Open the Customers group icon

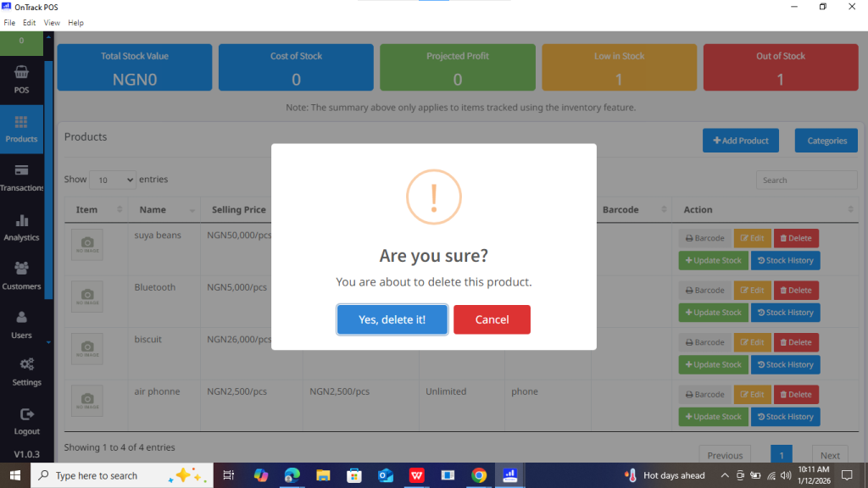(21, 269)
